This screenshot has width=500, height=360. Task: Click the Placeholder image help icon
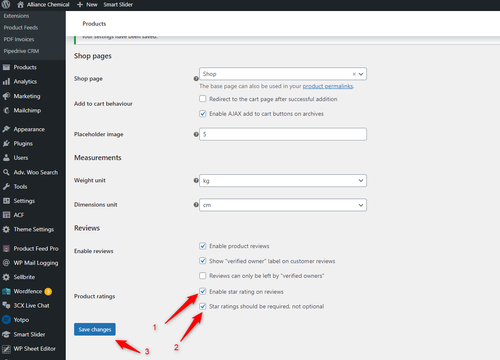pos(196,134)
